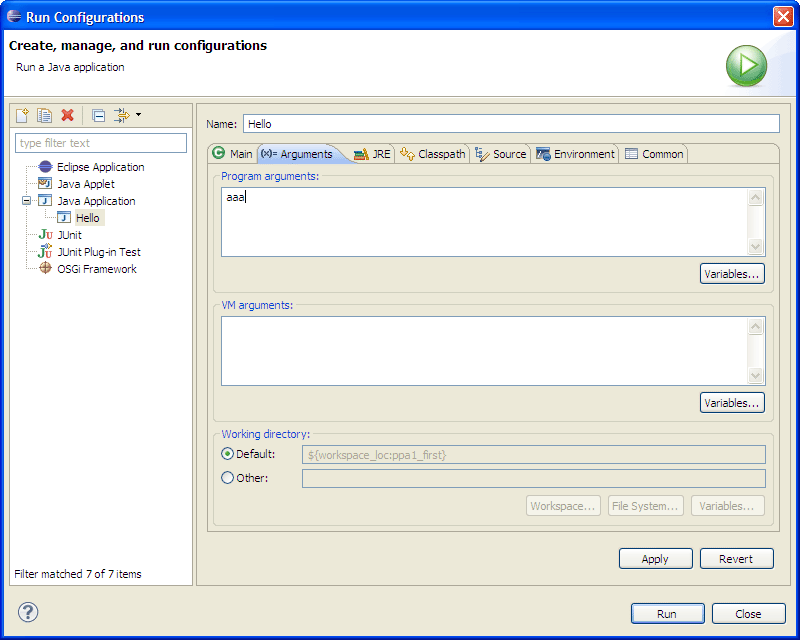Select the Arguments tab
The height and width of the screenshot is (640, 800).
tap(300, 154)
